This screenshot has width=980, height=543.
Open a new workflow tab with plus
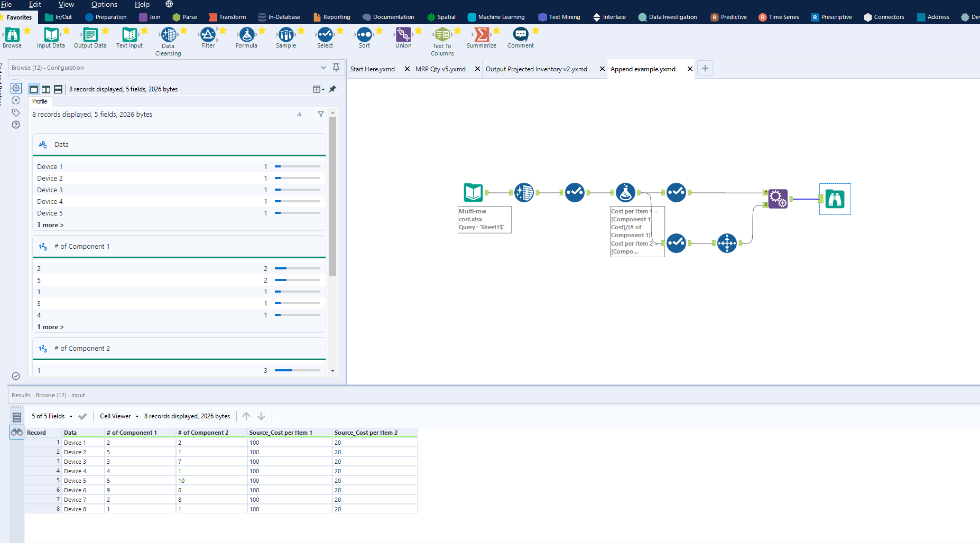(x=705, y=69)
